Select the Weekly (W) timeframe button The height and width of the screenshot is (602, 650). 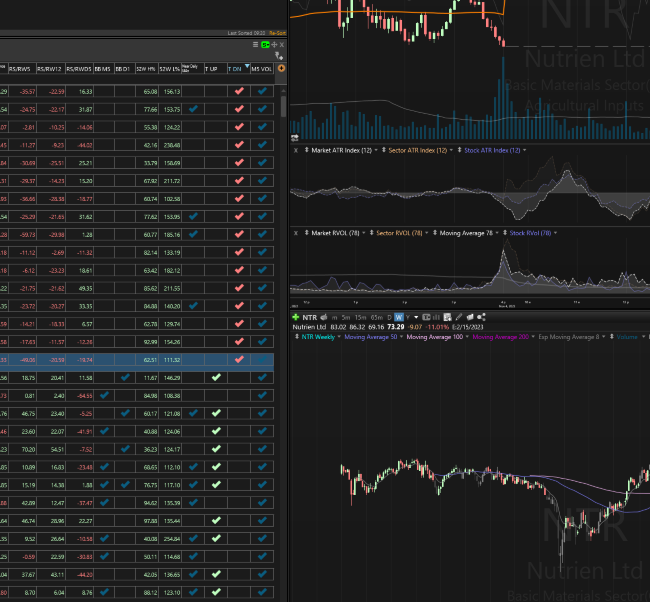398,317
